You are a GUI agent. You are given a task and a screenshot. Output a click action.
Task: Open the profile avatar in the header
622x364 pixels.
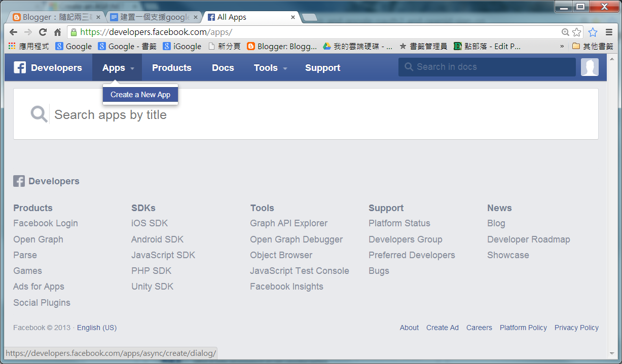[x=590, y=67]
